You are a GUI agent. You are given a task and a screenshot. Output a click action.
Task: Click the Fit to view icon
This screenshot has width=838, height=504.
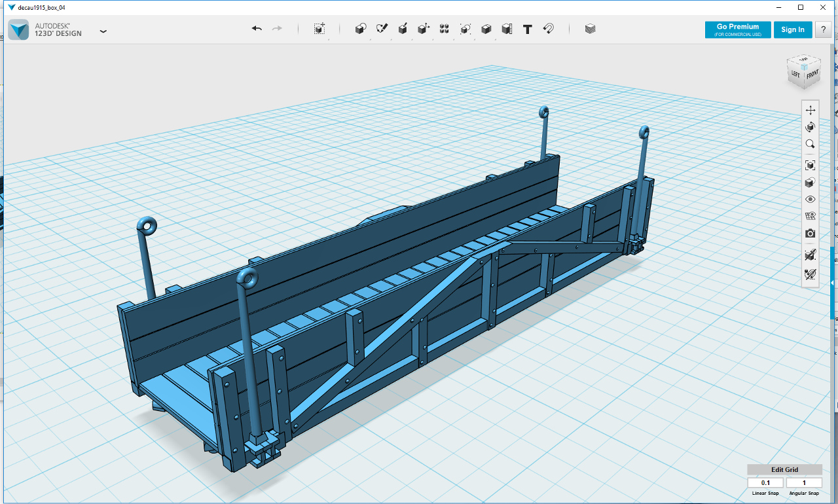[x=811, y=166]
